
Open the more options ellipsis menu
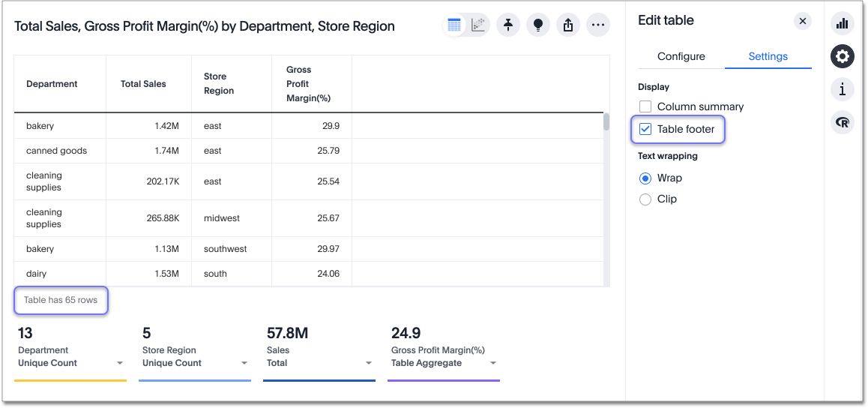tap(597, 25)
